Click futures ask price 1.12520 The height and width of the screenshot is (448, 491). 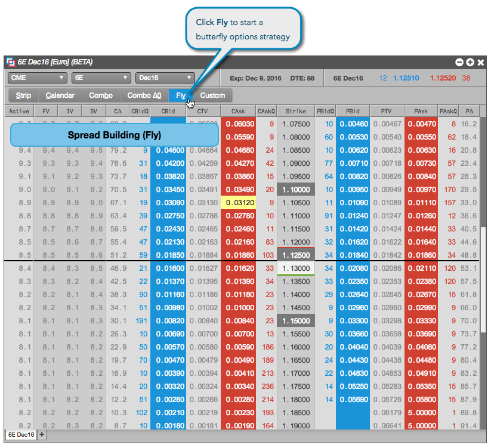[x=443, y=78]
